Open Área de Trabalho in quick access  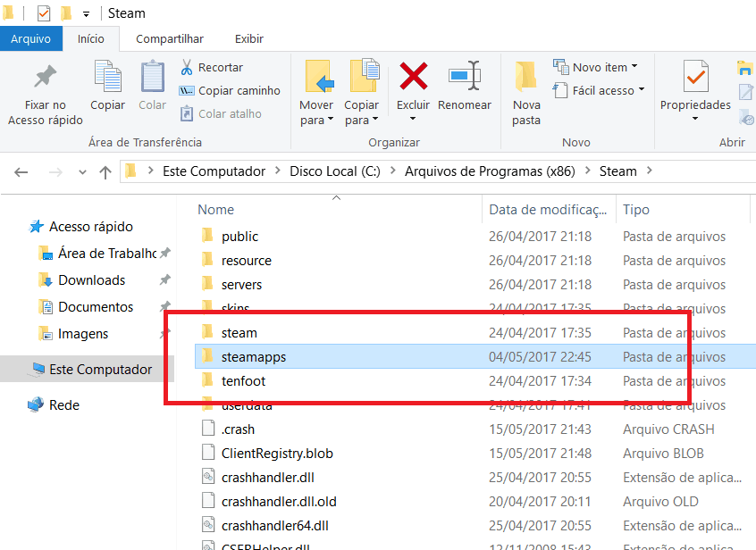click(x=98, y=254)
